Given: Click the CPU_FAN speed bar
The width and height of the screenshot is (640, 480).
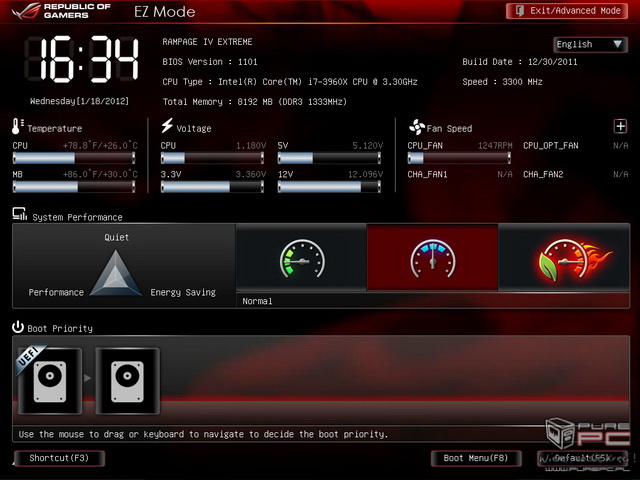Looking at the screenshot, I should pyautogui.click(x=459, y=158).
